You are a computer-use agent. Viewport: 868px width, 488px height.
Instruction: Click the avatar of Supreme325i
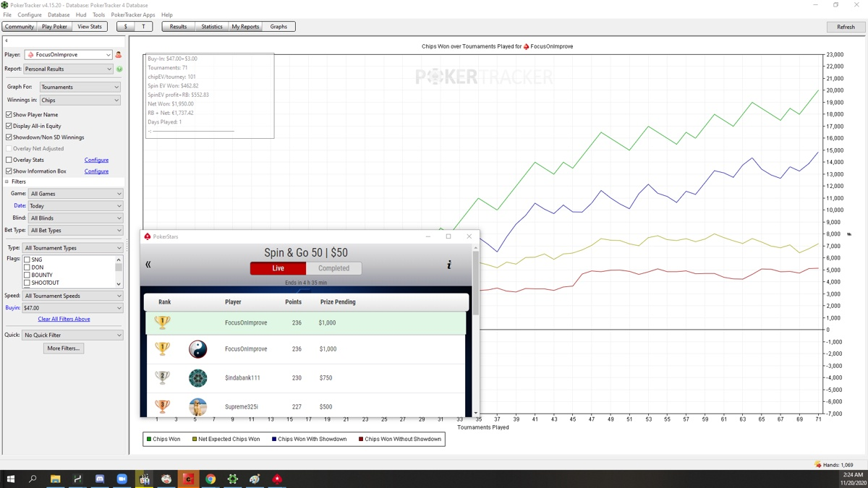[x=197, y=406]
